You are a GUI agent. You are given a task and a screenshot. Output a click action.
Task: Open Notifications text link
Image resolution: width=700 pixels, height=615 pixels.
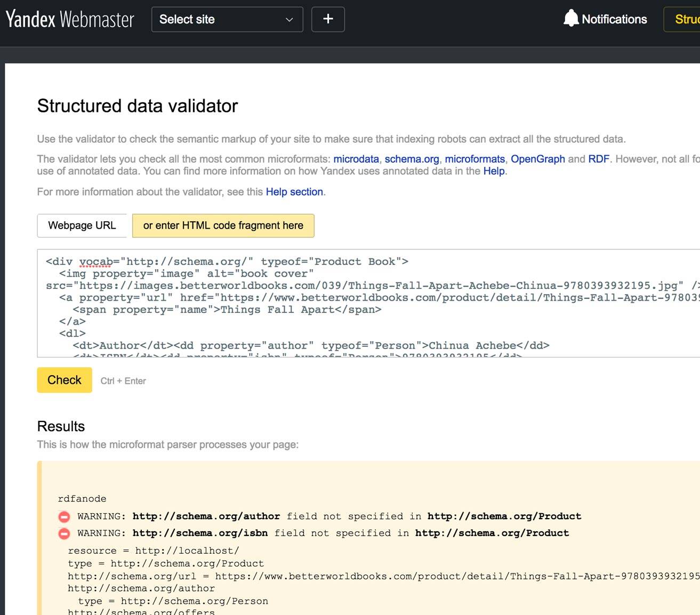614,19
